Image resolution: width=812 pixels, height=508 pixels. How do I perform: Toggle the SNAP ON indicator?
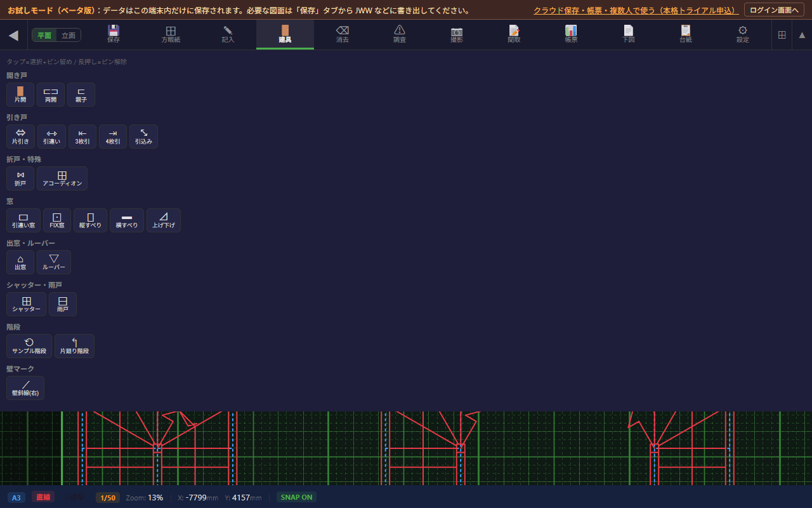pyautogui.click(x=296, y=497)
